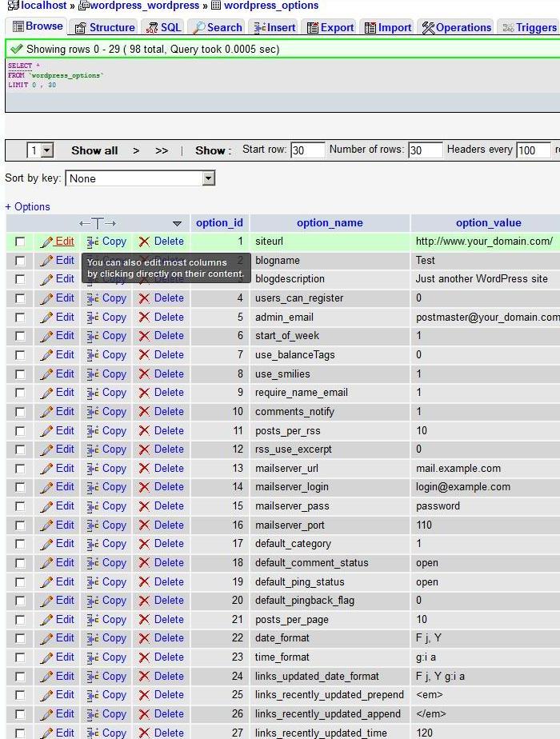Click the copy icon in comments_notify row
Screen dimensions: 560x739
coord(92,412)
